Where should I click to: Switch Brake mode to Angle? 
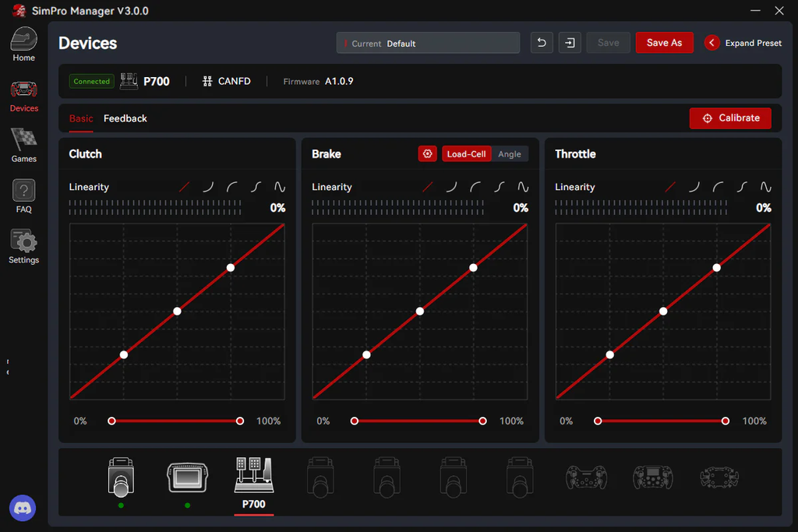[510, 154]
